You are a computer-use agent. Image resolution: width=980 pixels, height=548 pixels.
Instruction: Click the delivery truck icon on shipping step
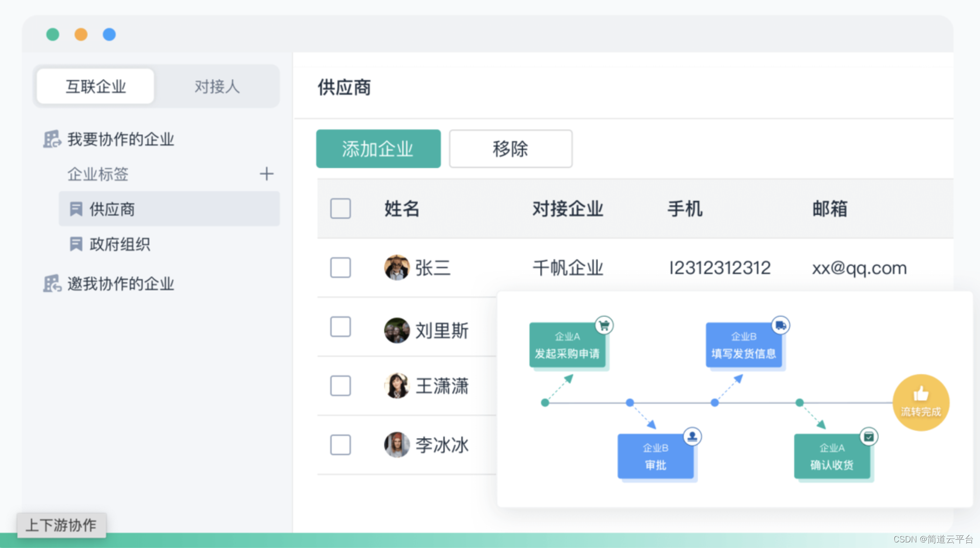coord(780,325)
